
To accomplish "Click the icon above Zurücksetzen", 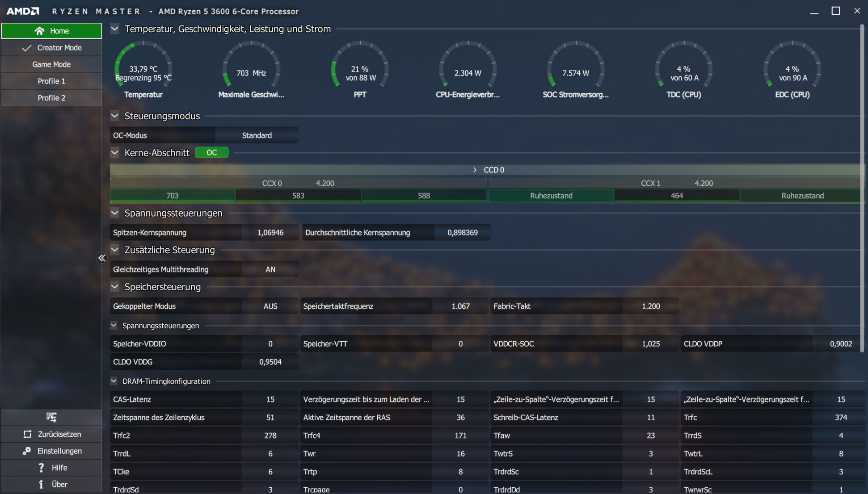I will click(51, 417).
